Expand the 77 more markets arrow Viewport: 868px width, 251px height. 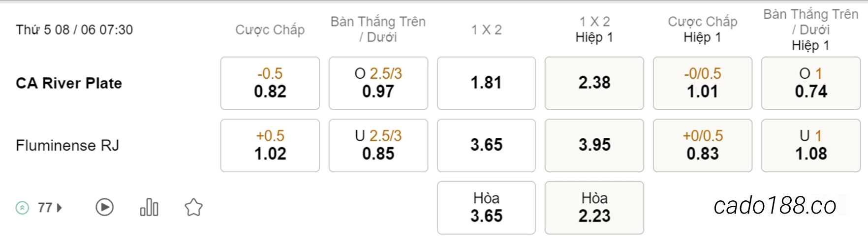click(60, 208)
